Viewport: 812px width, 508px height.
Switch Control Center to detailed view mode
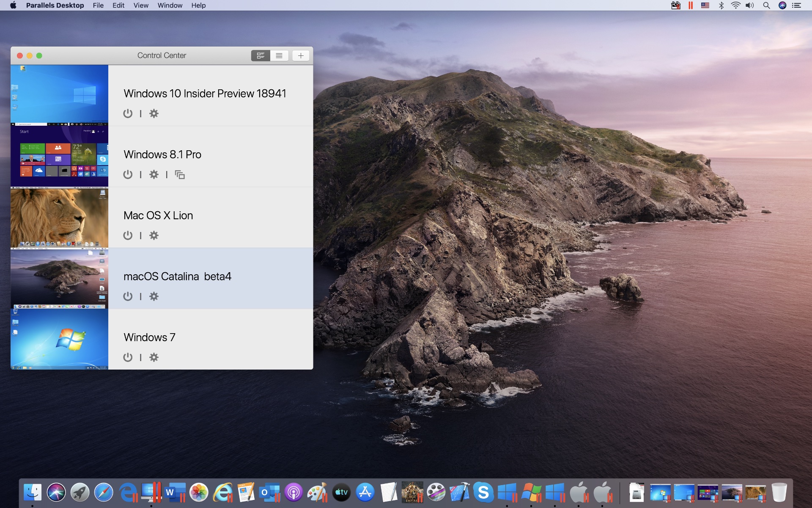(260, 55)
